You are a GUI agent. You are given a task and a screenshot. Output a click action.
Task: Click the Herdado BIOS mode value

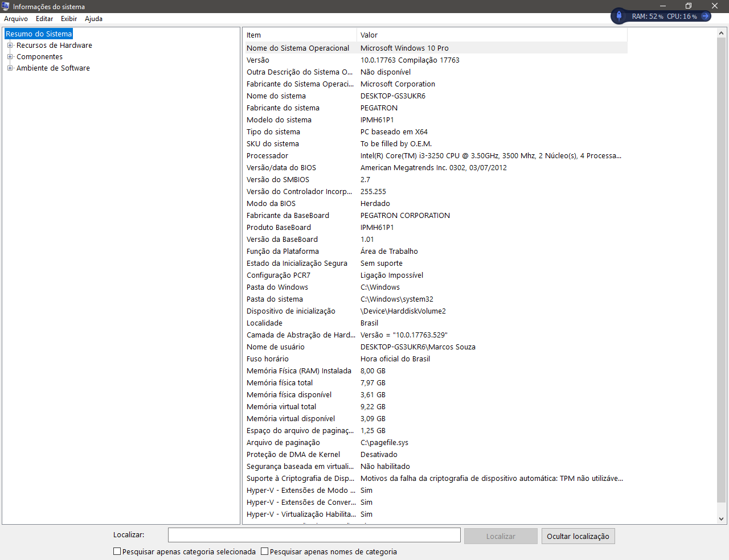click(x=375, y=203)
